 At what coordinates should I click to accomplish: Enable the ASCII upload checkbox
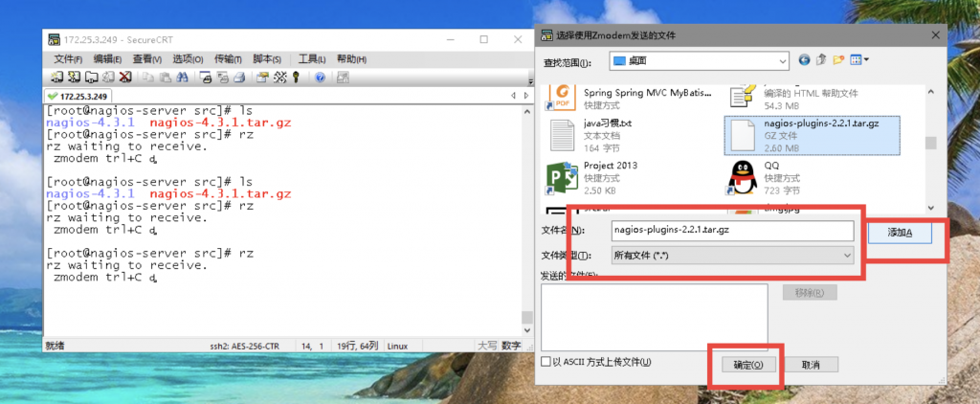pyautogui.click(x=546, y=363)
